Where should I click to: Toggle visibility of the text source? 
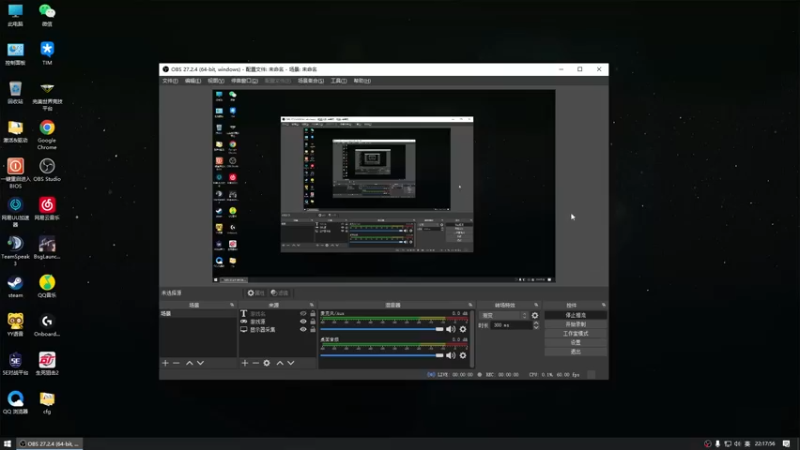pyautogui.click(x=303, y=314)
